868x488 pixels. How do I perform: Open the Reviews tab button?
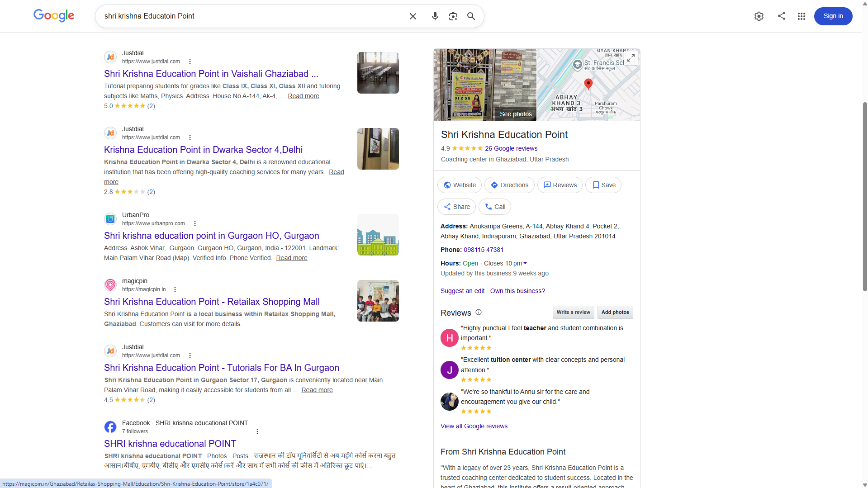560,185
